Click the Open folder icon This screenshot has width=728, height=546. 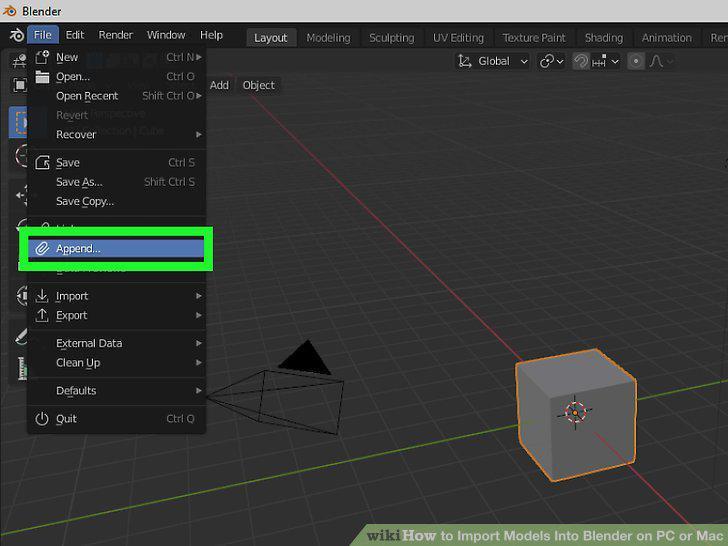pyautogui.click(x=42, y=77)
